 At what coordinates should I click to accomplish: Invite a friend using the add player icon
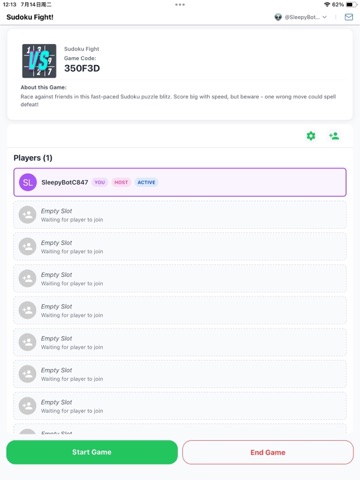tap(334, 136)
